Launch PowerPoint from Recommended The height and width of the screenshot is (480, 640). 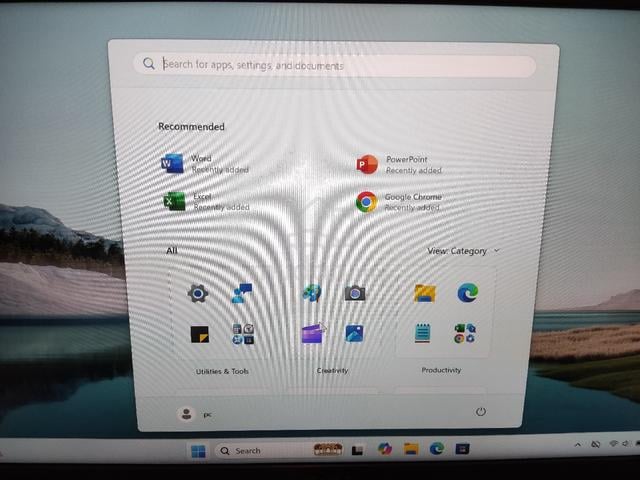tap(399, 164)
